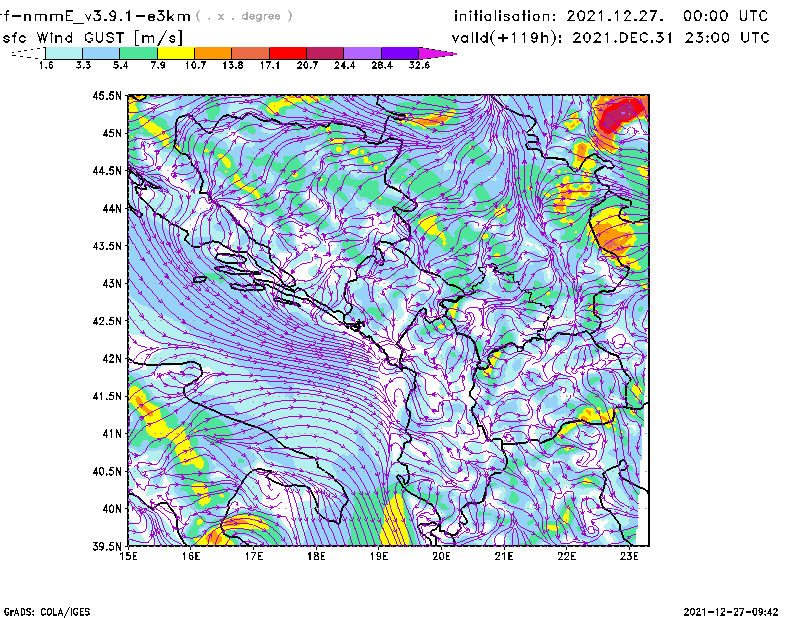
Task: Pick the yellow 7.9–10.7 legend swatch
Action: (x=176, y=53)
